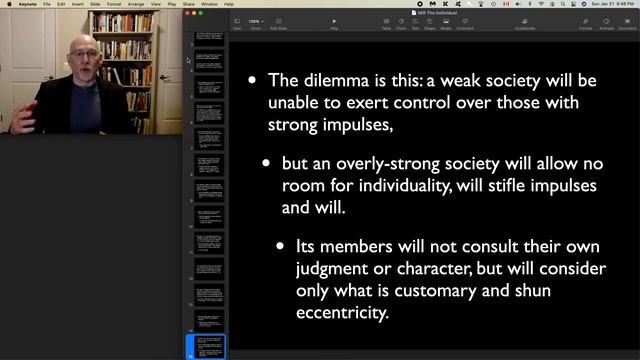This screenshot has height=360, width=640.
Task: Open the Window menu
Action: point(209,4)
